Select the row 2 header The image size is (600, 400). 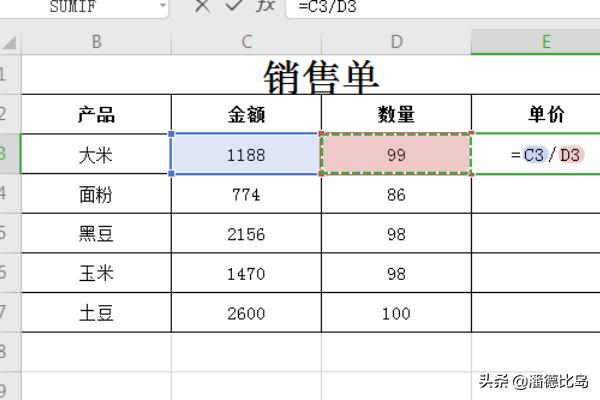(10, 114)
